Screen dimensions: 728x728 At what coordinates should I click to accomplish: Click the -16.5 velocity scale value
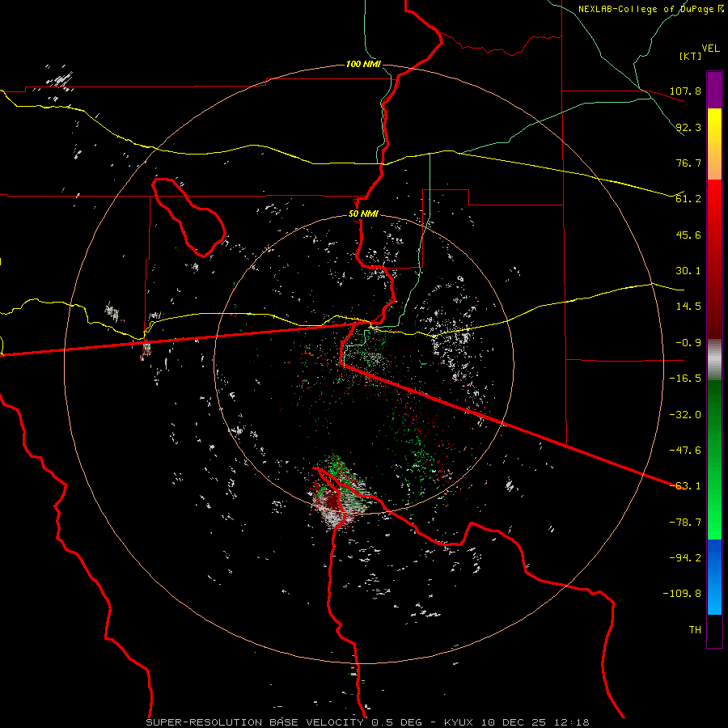coord(685,379)
